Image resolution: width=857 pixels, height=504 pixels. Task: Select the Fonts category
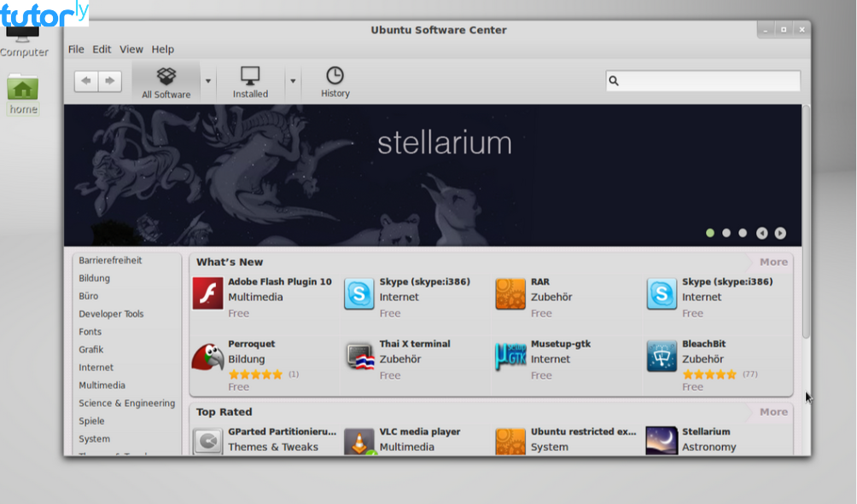pyautogui.click(x=90, y=332)
